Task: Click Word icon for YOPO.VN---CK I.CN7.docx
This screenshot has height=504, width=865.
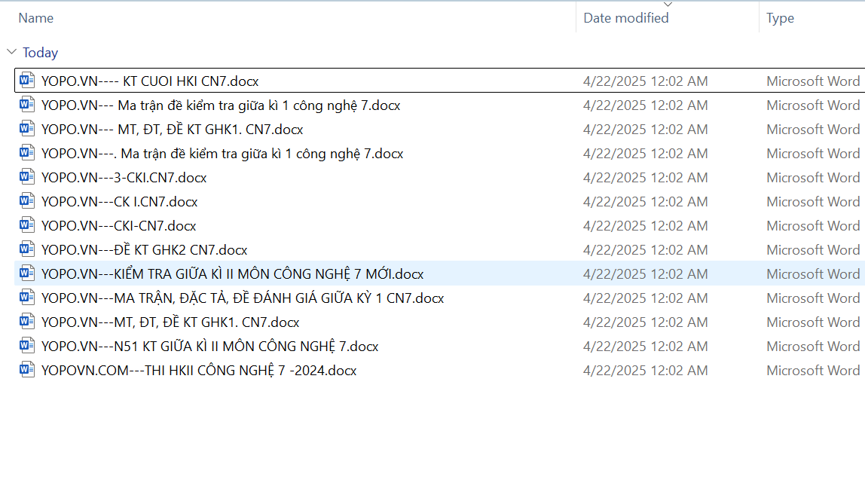Action: [27, 201]
